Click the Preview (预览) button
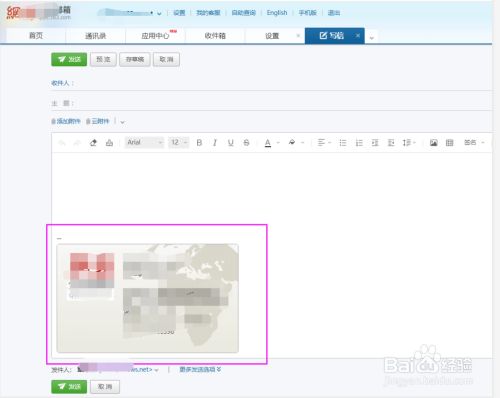 coord(103,59)
